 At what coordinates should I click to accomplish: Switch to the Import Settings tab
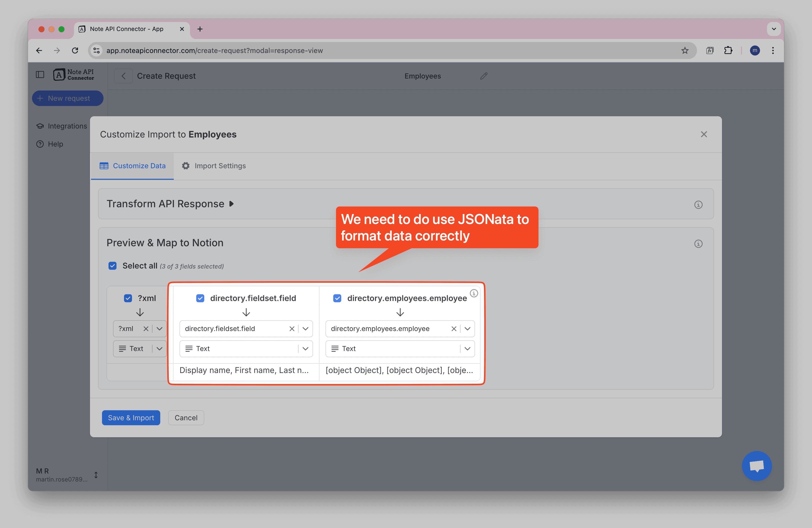(x=213, y=166)
